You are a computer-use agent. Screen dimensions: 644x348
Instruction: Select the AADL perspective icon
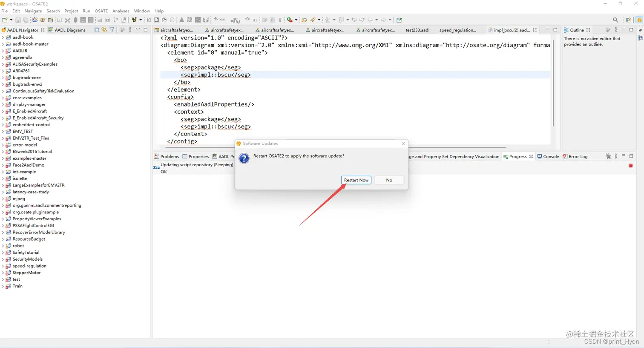click(x=639, y=20)
